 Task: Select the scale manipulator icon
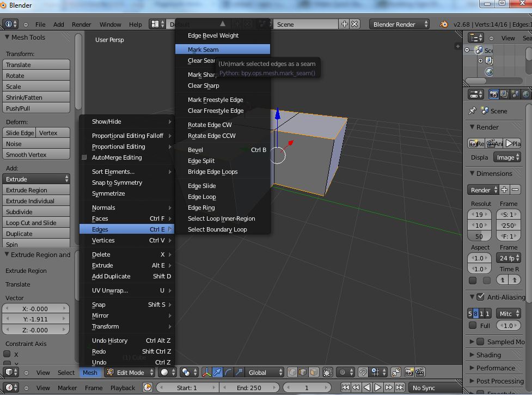[x=239, y=372]
